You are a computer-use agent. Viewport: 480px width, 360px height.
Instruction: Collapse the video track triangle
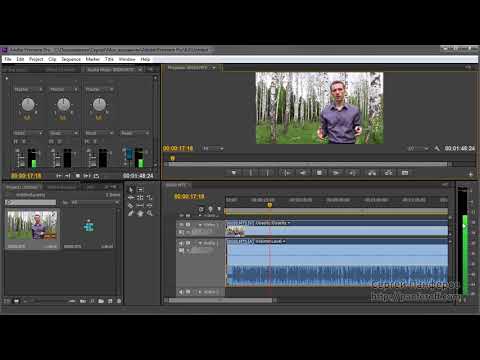(200, 225)
